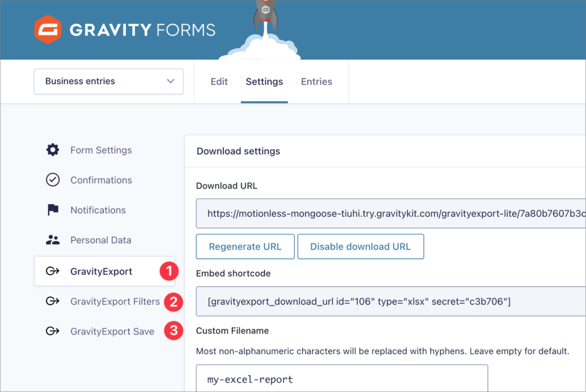Viewport: 586px width, 392px height.
Task: Open Personal Data via the people icon
Action: tap(52, 240)
